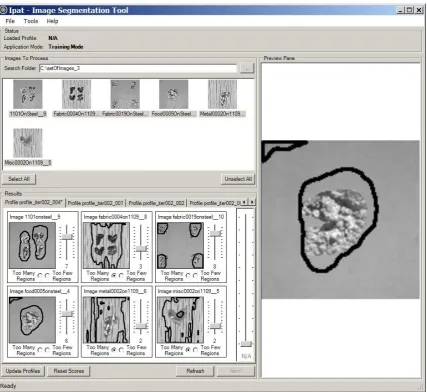This screenshot has width=427, height=392.
Task: Choose Too Few Regions for image 1101onsteel__9
Action: point(47,275)
